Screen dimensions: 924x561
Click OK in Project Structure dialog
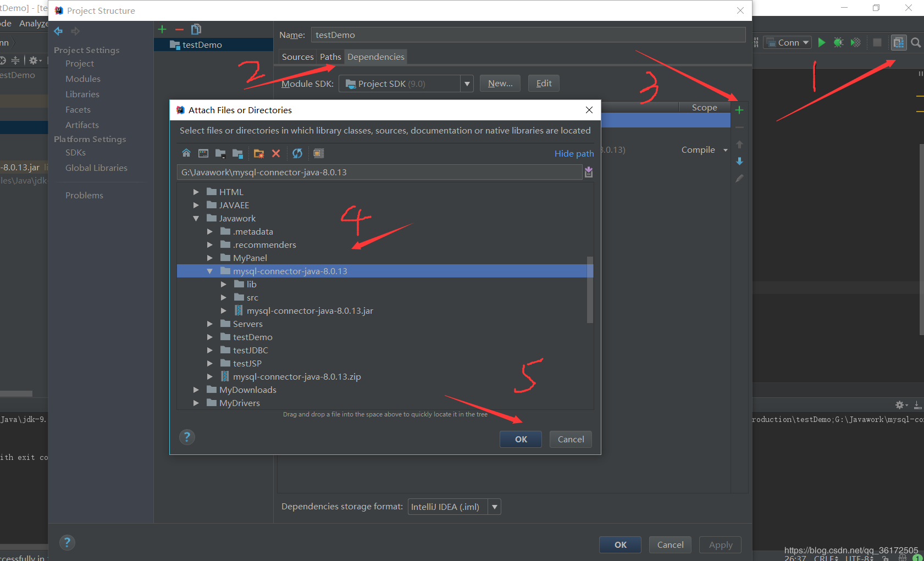pyautogui.click(x=620, y=545)
